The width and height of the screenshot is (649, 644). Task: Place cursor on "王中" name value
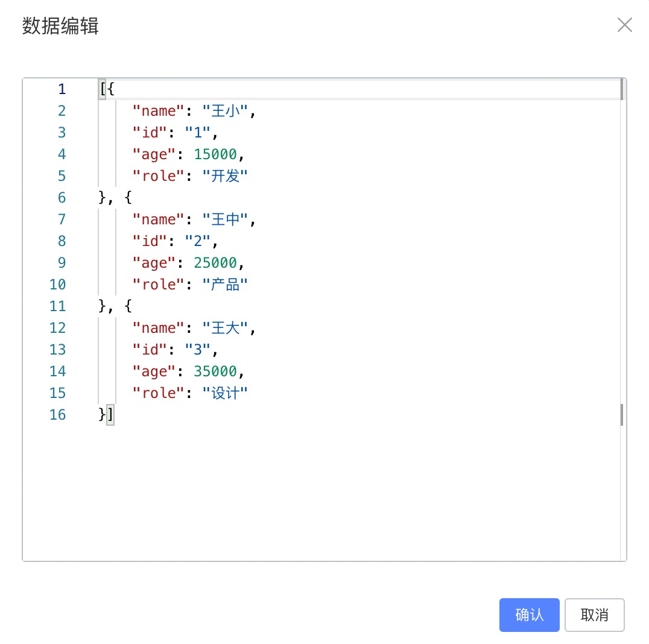[x=226, y=219]
